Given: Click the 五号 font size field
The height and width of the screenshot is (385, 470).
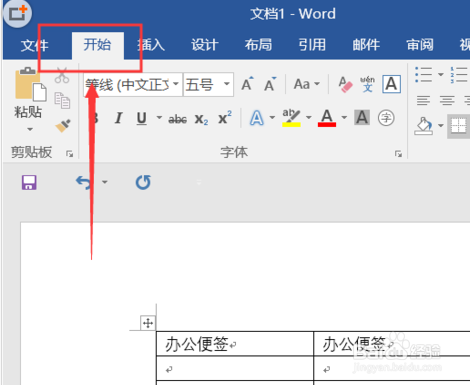Looking at the screenshot, I should pyautogui.click(x=202, y=85).
